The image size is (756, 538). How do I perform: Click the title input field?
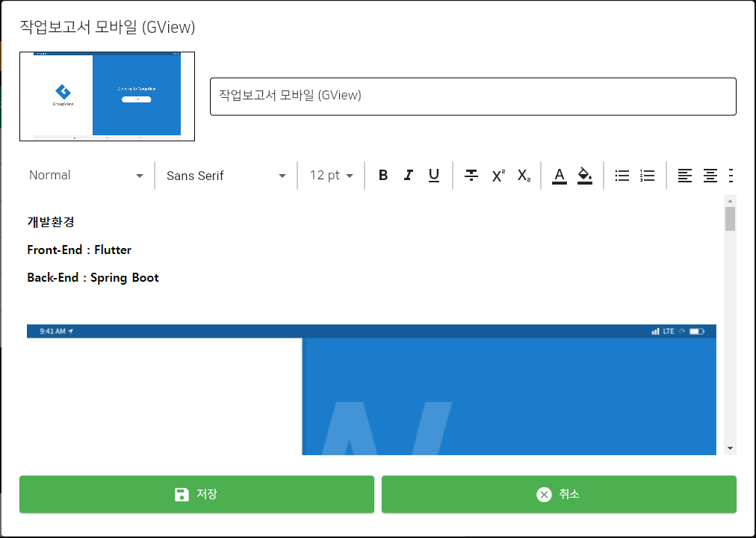[473, 96]
